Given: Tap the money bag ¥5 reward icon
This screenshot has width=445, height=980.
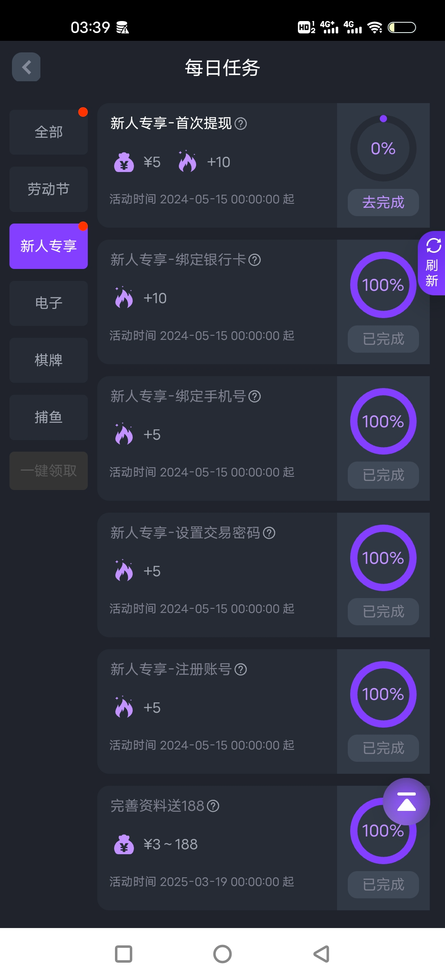Looking at the screenshot, I should point(124,163).
